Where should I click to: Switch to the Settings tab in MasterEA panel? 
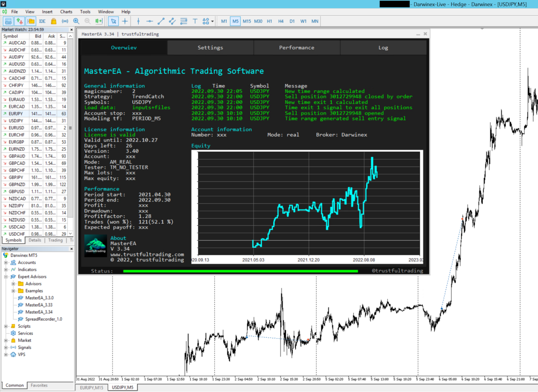(210, 47)
